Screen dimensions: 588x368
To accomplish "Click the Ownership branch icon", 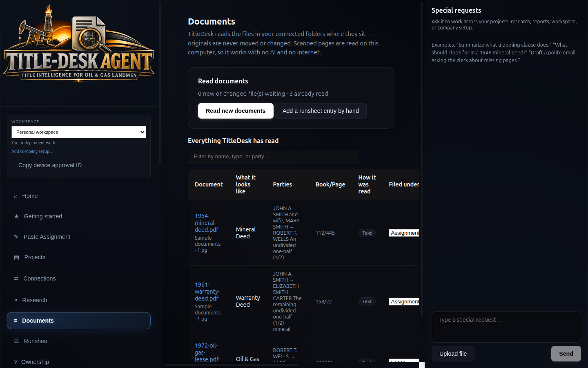I will click(16, 362).
